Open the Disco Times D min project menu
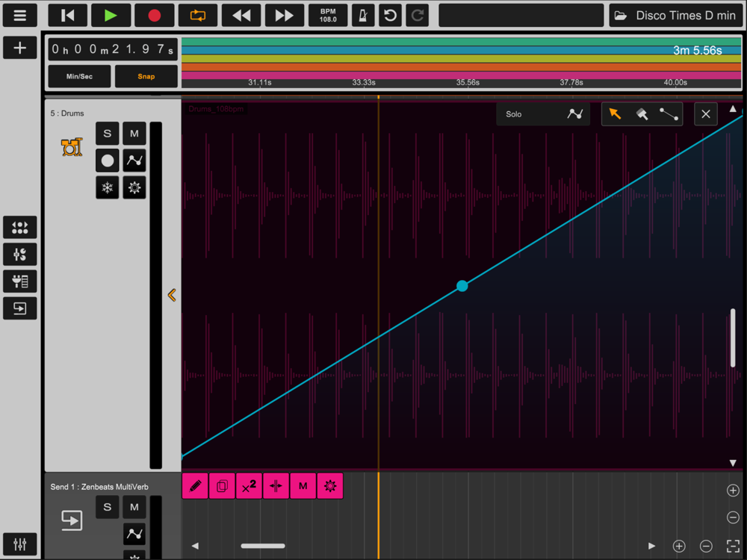The image size is (747, 560). 677,16
